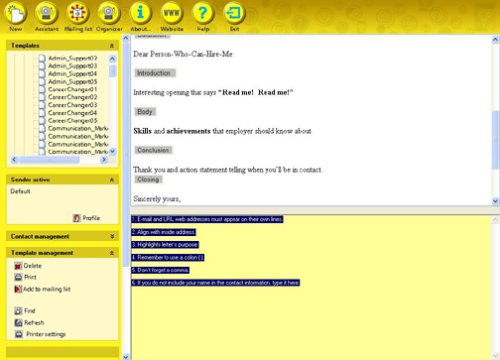The width and height of the screenshot is (500, 360).
Task: Collapse the Sender active panel
Action: point(112,180)
